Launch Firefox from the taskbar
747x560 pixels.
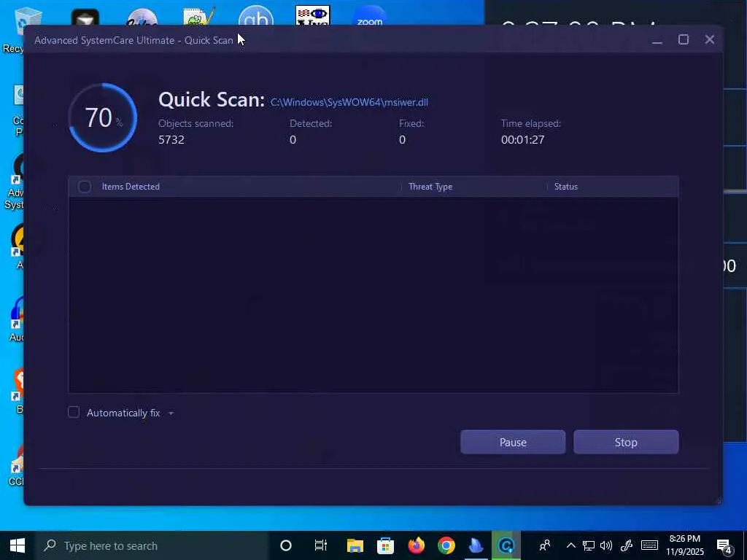tap(416, 545)
